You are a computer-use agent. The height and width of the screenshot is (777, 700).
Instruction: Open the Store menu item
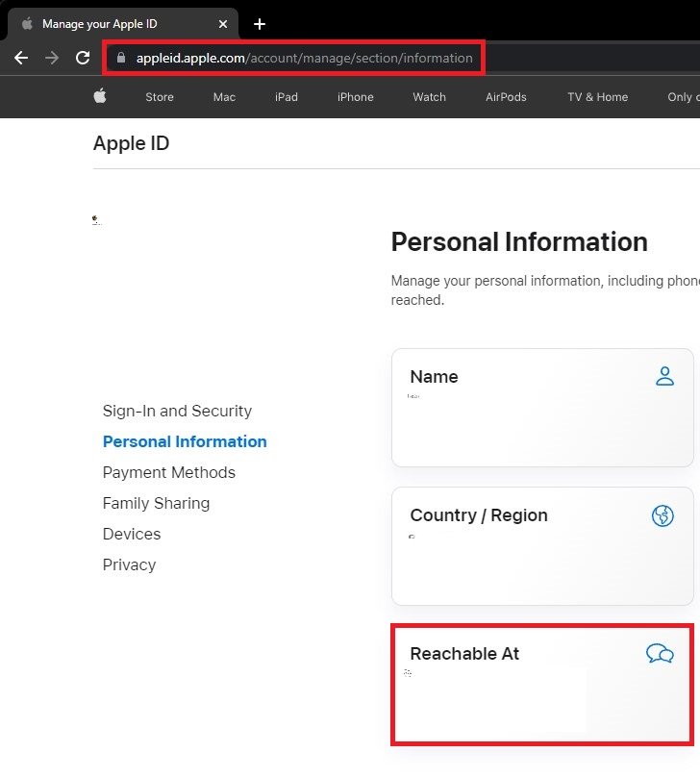click(x=160, y=97)
